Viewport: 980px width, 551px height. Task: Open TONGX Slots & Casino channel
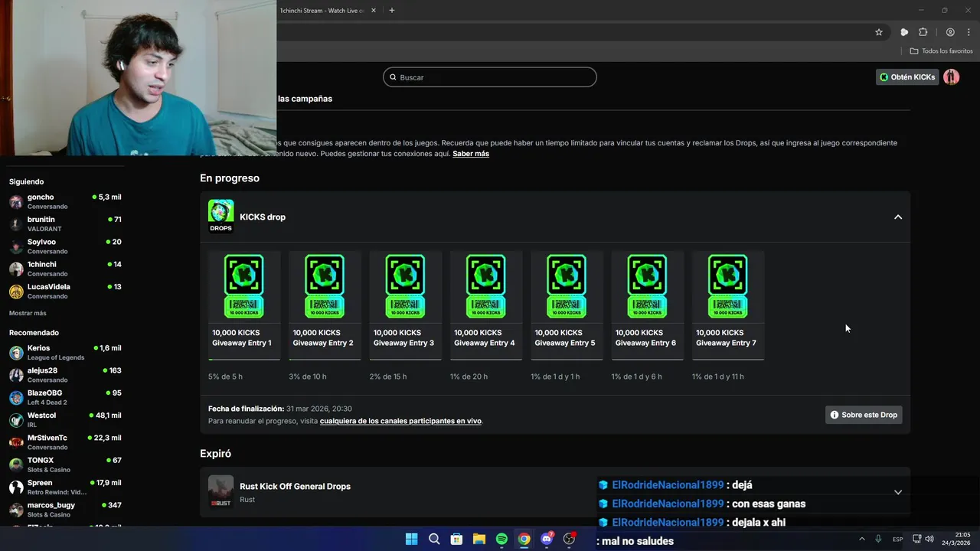(x=65, y=465)
